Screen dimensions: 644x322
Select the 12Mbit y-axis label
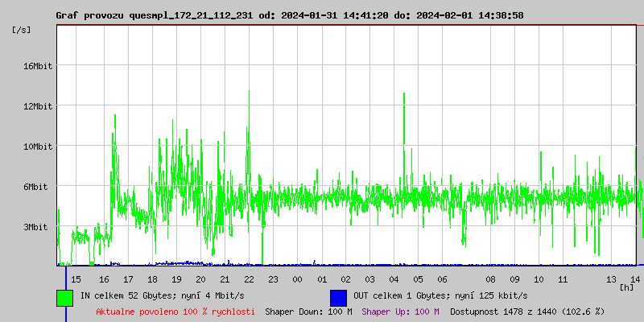coord(37,106)
